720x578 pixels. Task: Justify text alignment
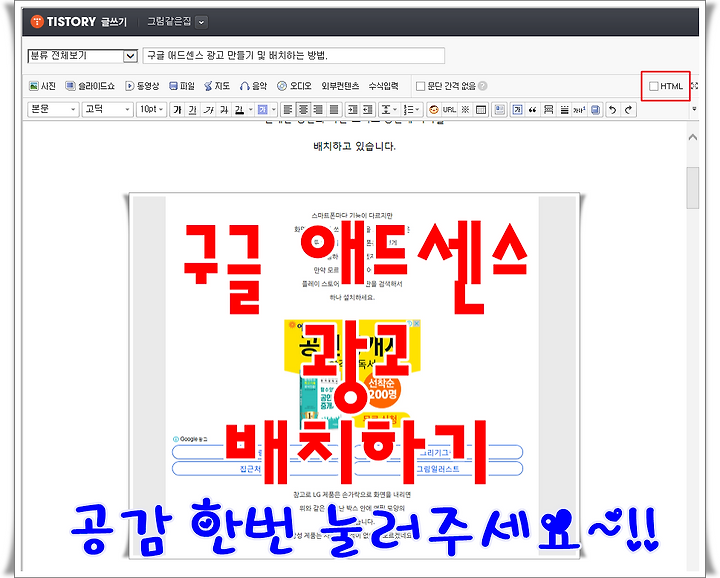click(334, 110)
